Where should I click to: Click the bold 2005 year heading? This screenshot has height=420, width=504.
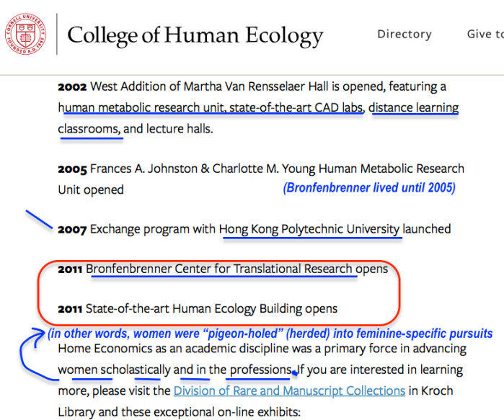(x=72, y=169)
